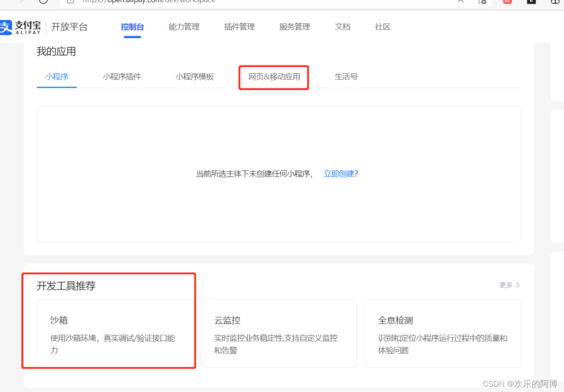Switch to the 小程序插件 tab
The height and width of the screenshot is (392, 564).
[122, 77]
